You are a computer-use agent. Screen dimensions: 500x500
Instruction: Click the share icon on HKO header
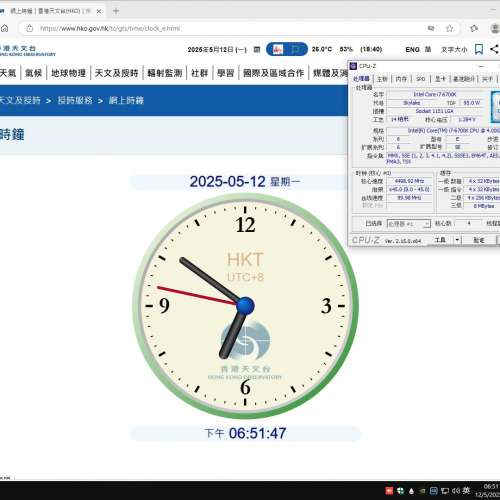[494, 49]
